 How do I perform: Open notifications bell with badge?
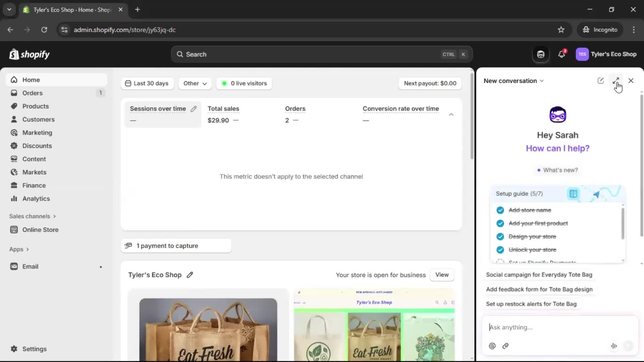pos(561,54)
